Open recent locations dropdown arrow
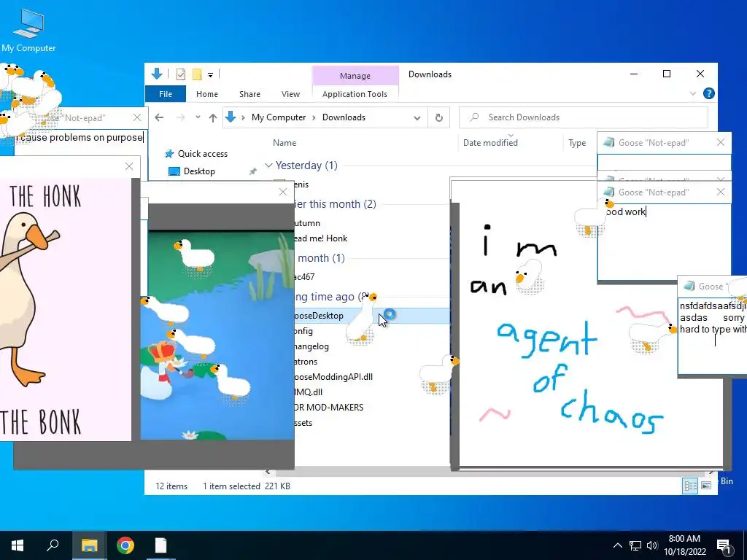Screen dimensions: 747x560 (x=198, y=117)
